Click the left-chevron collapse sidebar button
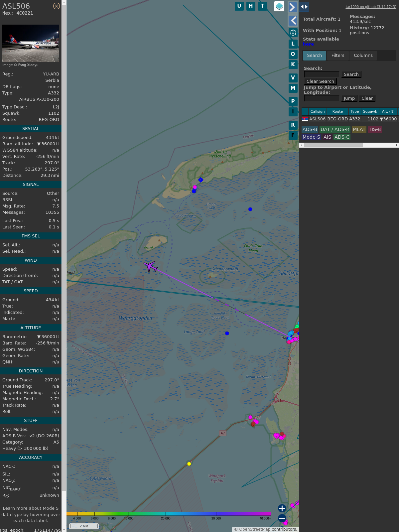Viewport: 399px width, 532px height. pyautogui.click(x=293, y=21)
